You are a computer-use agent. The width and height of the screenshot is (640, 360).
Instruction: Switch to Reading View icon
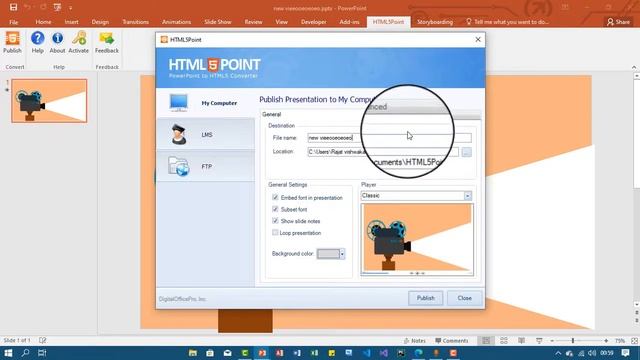[521, 340]
